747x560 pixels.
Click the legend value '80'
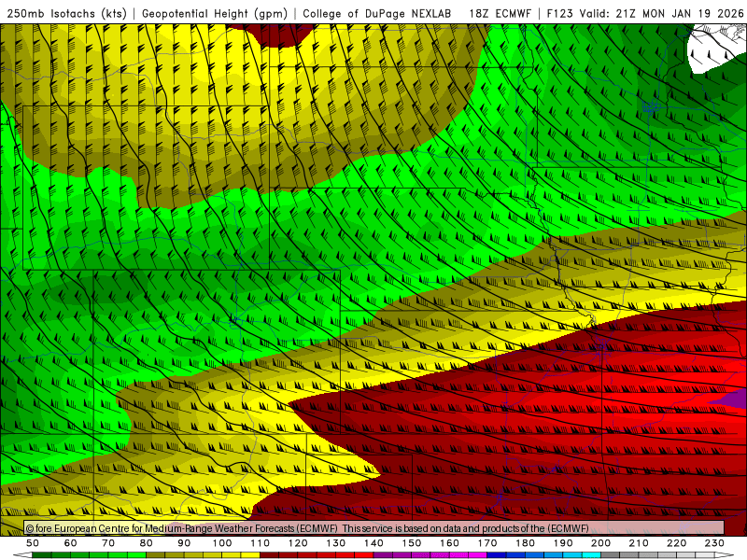147,543
